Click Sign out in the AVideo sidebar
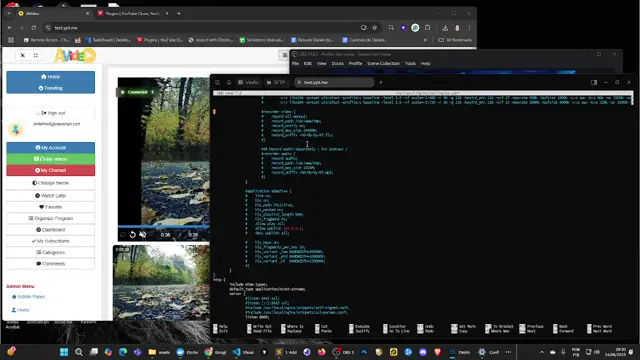Image resolution: width=640 pixels, height=360 pixels. (53, 113)
